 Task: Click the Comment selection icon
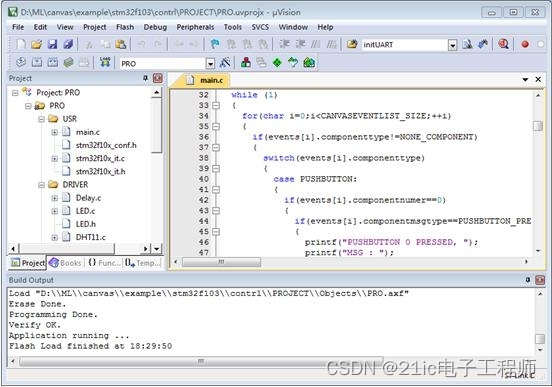pyautogui.click(x=316, y=44)
